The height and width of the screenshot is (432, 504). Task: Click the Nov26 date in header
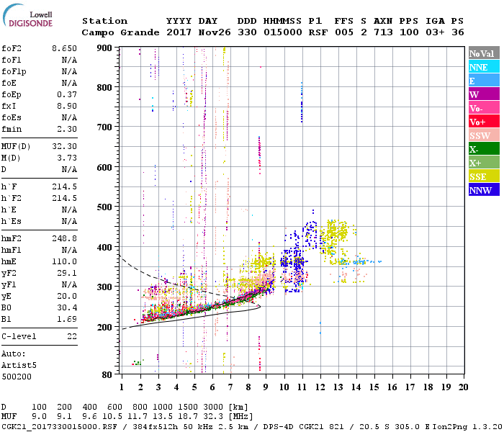pos(215,32)
